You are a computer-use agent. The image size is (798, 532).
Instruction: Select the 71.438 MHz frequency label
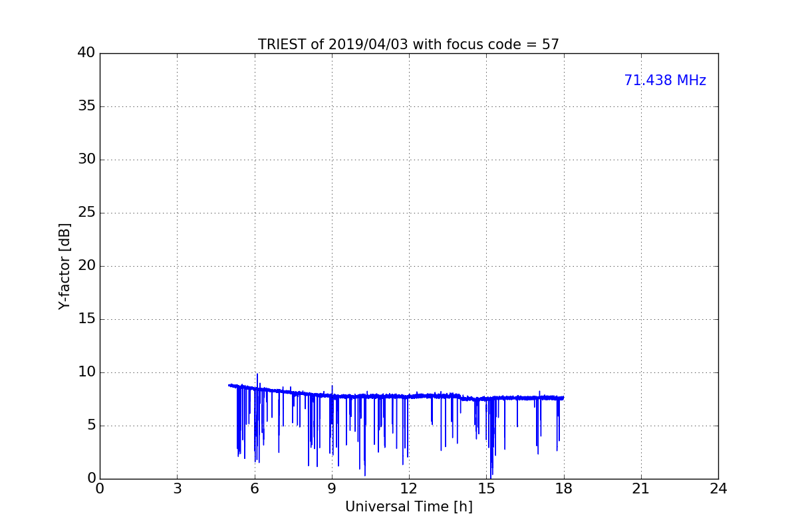(665, 80)
